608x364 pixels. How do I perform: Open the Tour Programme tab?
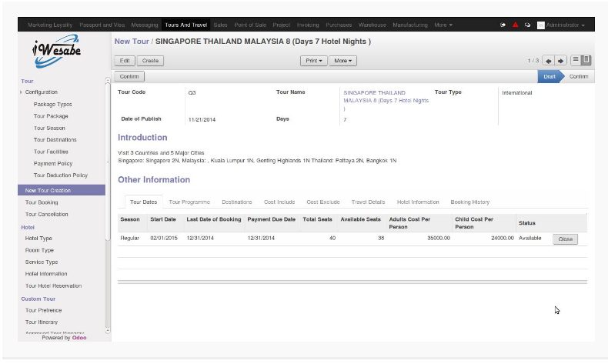point(189,202)
